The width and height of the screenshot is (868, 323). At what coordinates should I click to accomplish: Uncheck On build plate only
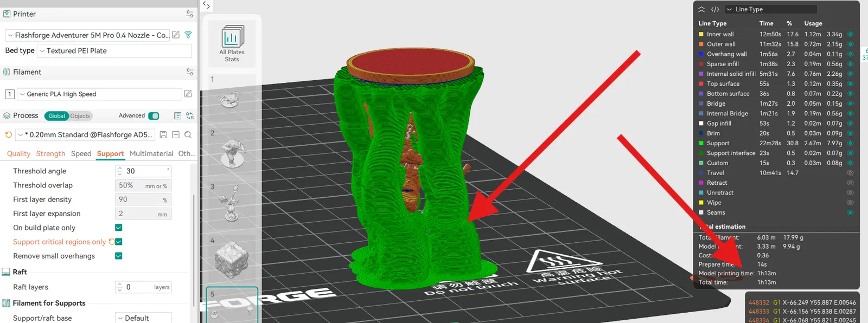(x=119, y=228)
